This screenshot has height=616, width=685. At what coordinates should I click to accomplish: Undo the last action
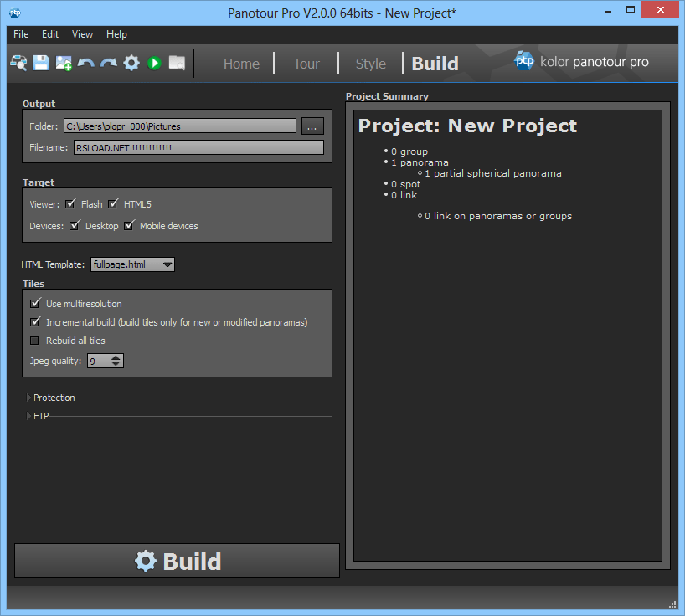(x=85, y=63)
